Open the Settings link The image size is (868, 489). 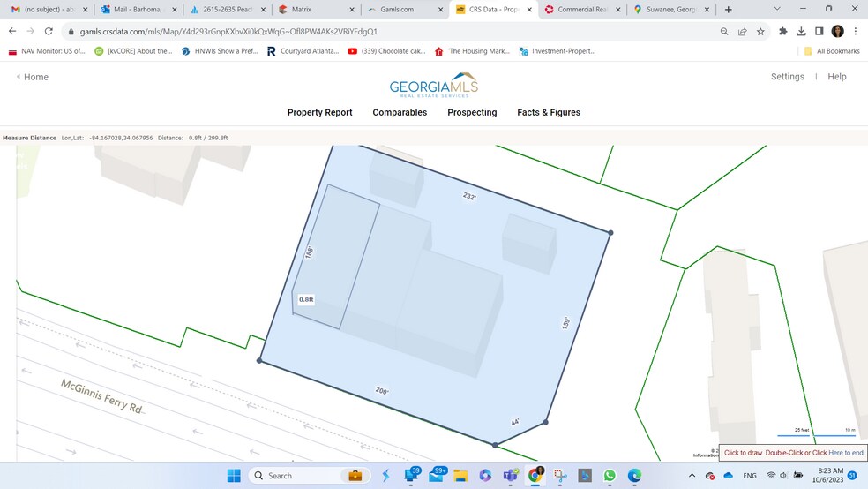(x=787, y=77)
